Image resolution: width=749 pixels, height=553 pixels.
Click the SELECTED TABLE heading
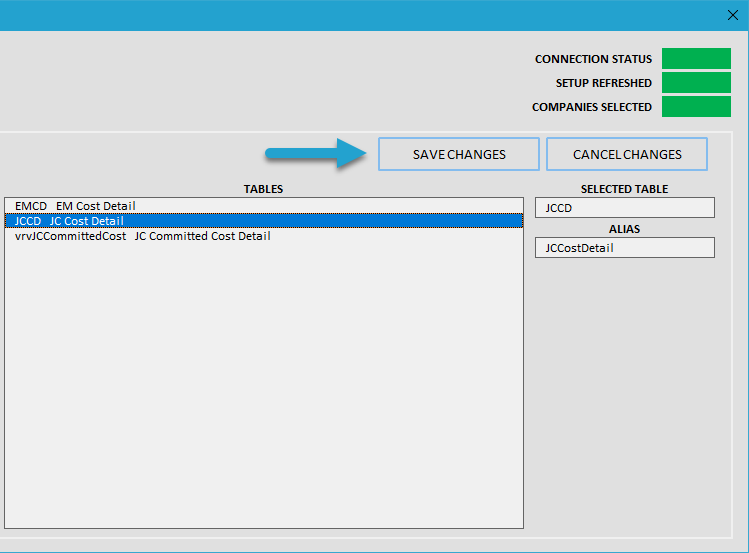pos(624,189)
